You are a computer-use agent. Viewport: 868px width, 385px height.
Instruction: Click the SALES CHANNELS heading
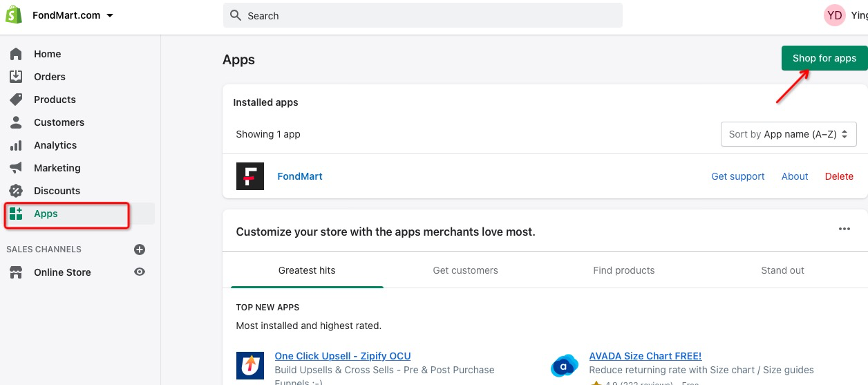click(x=44, y=250)
